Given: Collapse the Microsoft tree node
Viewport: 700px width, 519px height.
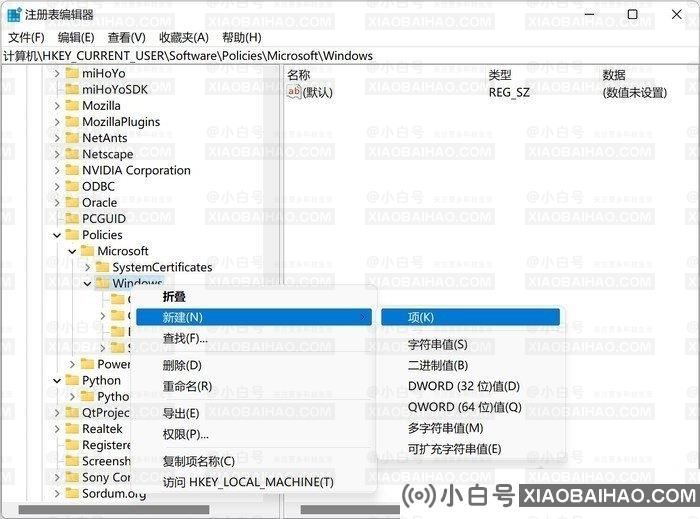Looking at the screenshot, I should click(72, 251).
